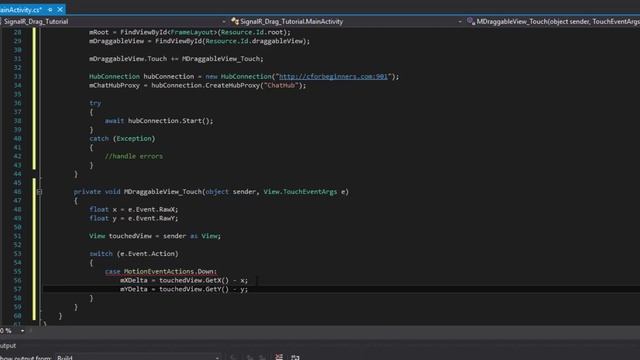Click 'float x = e.Event.RawX;' line

coord(133,209)
